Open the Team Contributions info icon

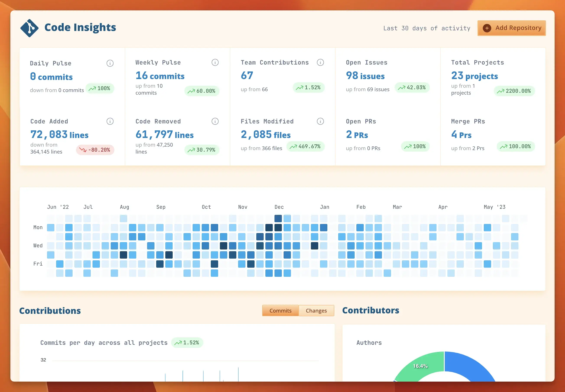pyautogui.click(x=320, y=62)
